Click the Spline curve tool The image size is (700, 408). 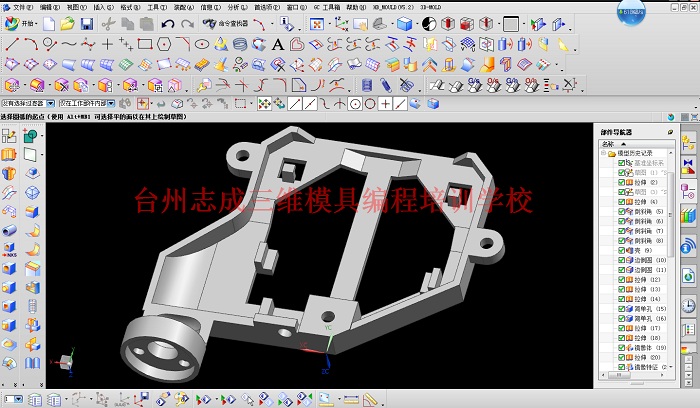pos(69,44)
